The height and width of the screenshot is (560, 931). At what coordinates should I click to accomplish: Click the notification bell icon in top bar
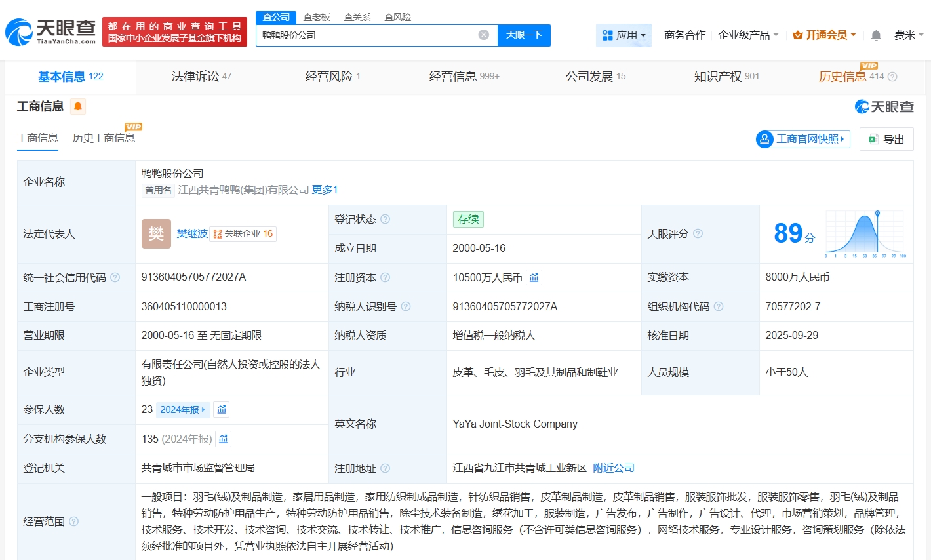[876, 35]
